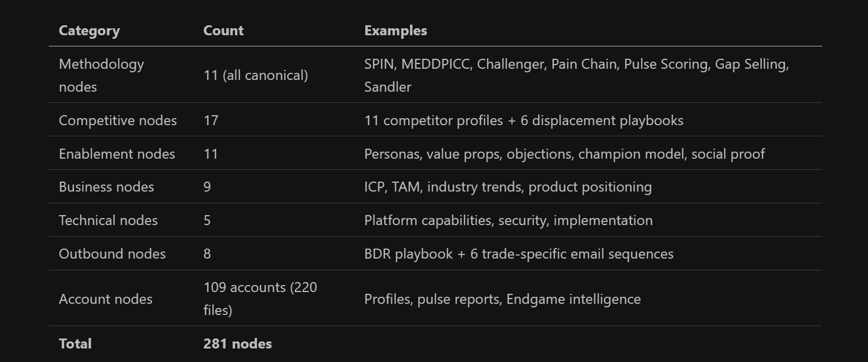Click the Count column header

tap(223, 31)
